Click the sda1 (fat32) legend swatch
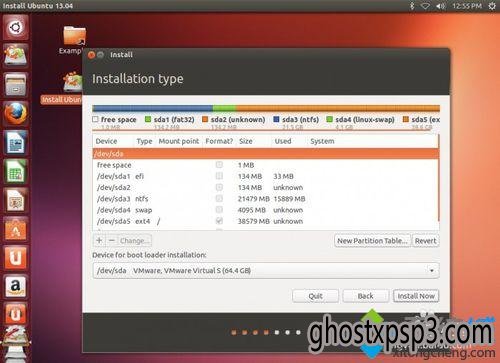500x363 pixels. tap(148, 119)
